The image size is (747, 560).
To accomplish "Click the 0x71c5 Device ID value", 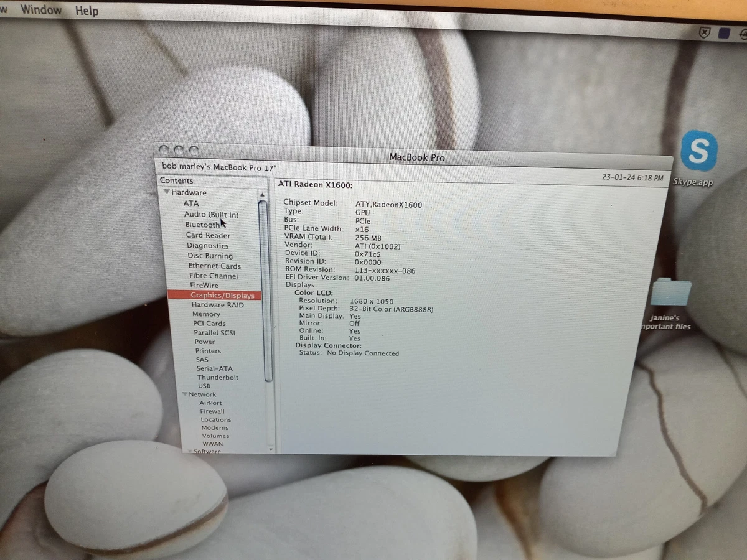I will [x=368, y=254].
